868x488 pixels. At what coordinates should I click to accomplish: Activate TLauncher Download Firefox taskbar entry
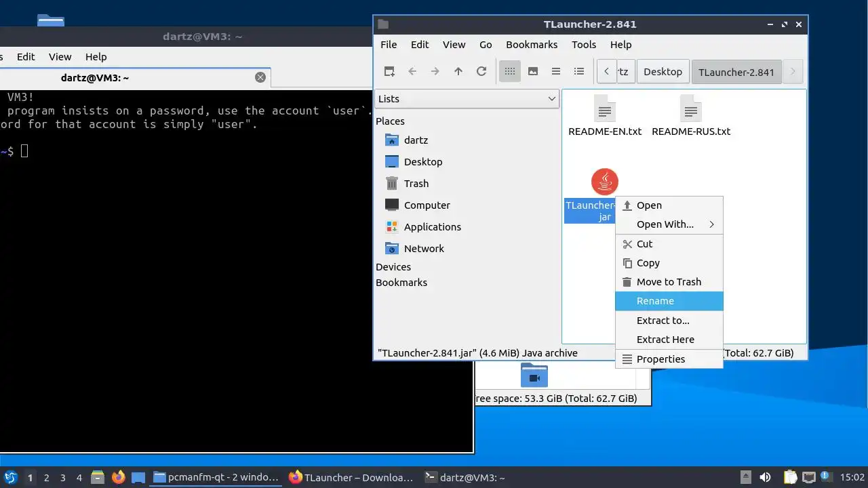pos(351,477)
